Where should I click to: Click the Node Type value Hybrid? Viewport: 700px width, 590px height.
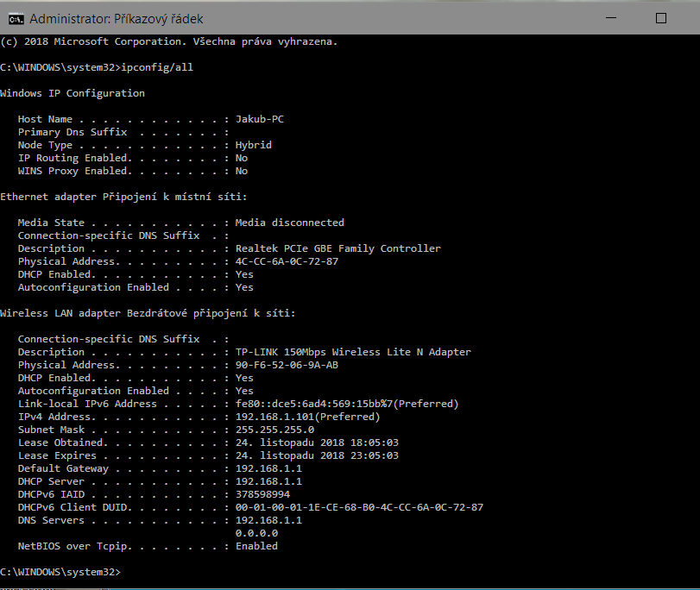[x=253, y=145]
